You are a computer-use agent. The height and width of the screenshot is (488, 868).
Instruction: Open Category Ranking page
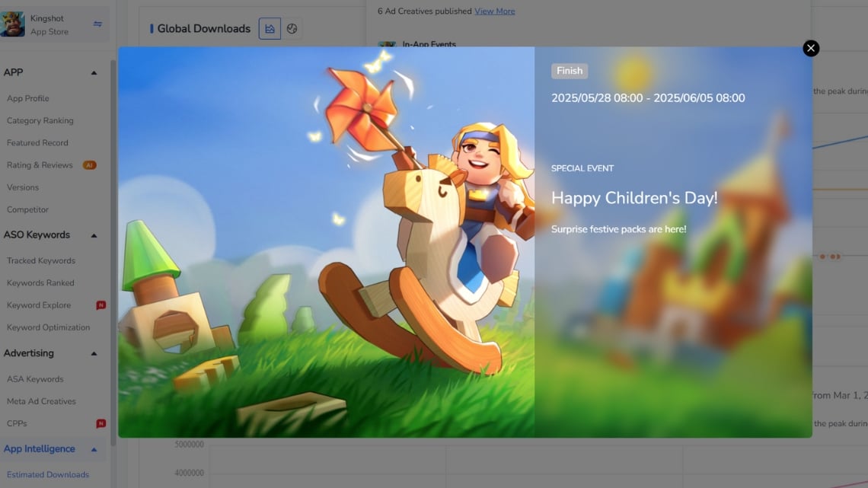point(40,120)
